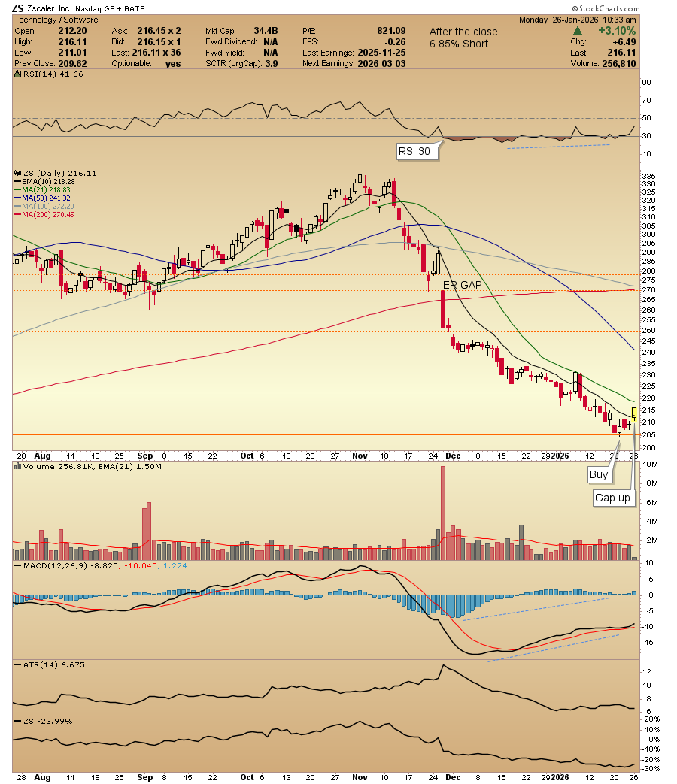The width and height of the screenshot is (677, 784).
Task: Click the 'ER GAP' chart annotation text
Action: click(462, 285)
